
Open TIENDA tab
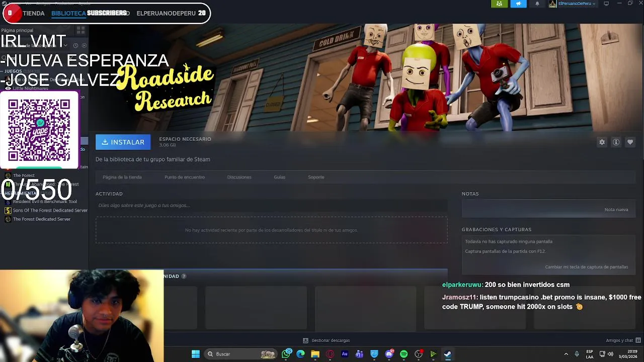tap(34, 13)
